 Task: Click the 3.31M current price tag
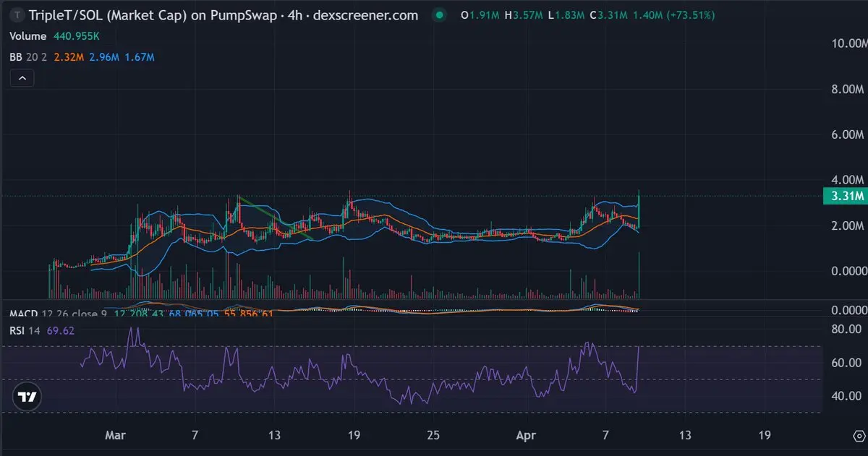click(844, 196)
